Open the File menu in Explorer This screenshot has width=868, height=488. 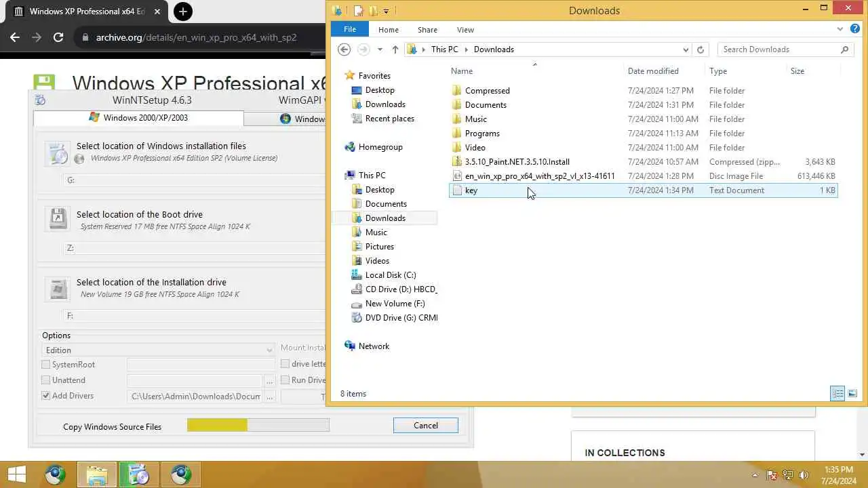tap(350, 29)
